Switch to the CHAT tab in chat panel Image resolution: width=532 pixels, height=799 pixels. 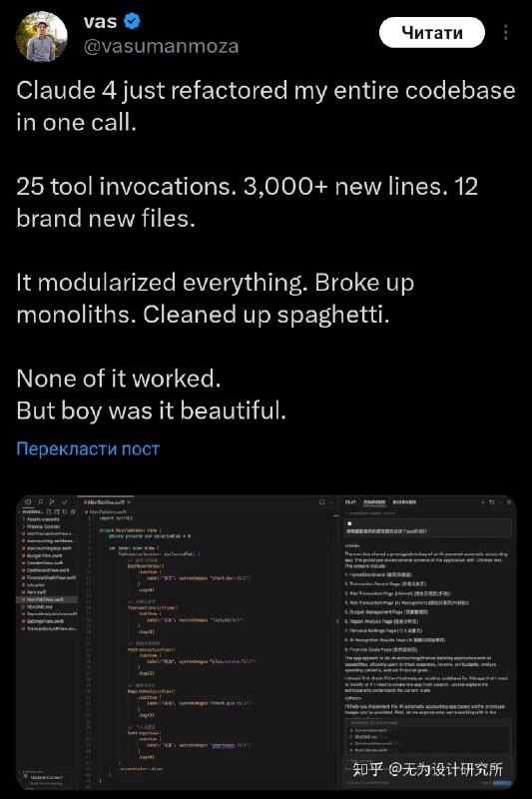click(350, 502)
